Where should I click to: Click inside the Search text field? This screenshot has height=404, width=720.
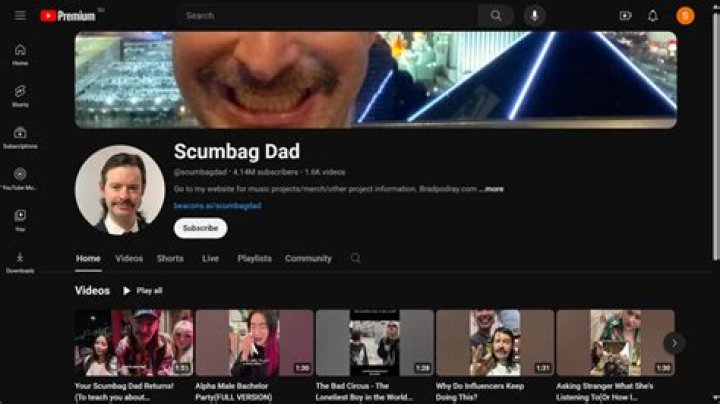pyautogui.click(x=328, y=16)
